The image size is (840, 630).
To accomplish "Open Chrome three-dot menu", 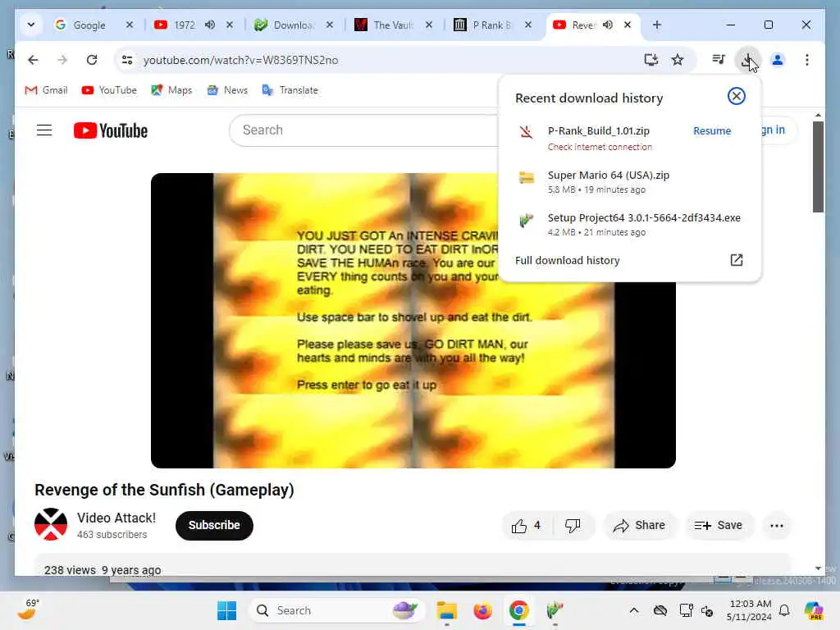I will 807,60.
